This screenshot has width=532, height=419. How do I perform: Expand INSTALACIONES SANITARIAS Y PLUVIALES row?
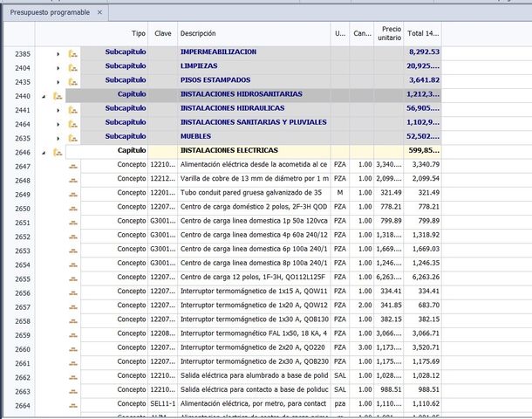pos(58,124)
